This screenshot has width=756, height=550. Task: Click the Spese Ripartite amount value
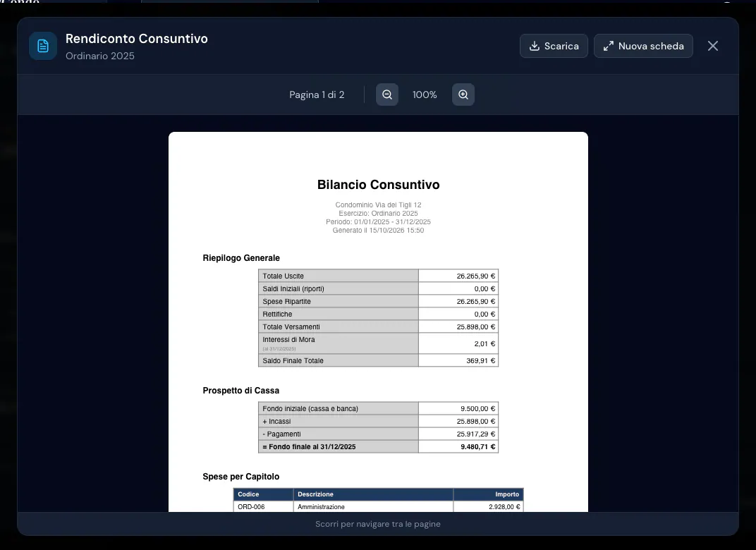(476, 301)
